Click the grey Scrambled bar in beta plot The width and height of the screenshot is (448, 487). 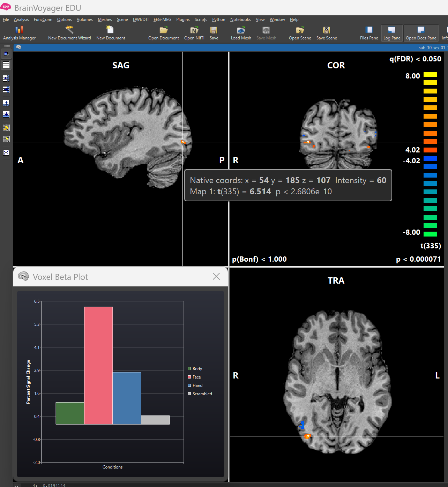pos(155,420)
